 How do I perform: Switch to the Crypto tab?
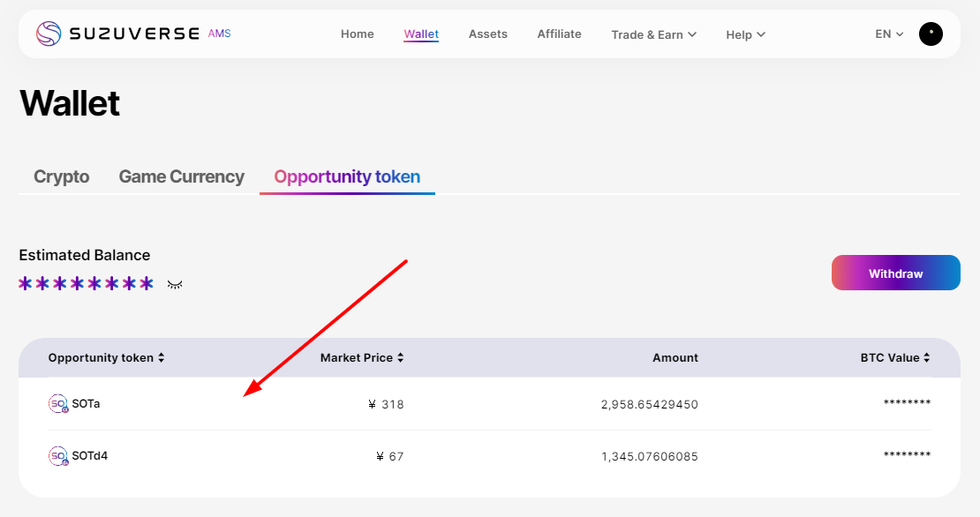coord(62,176)
